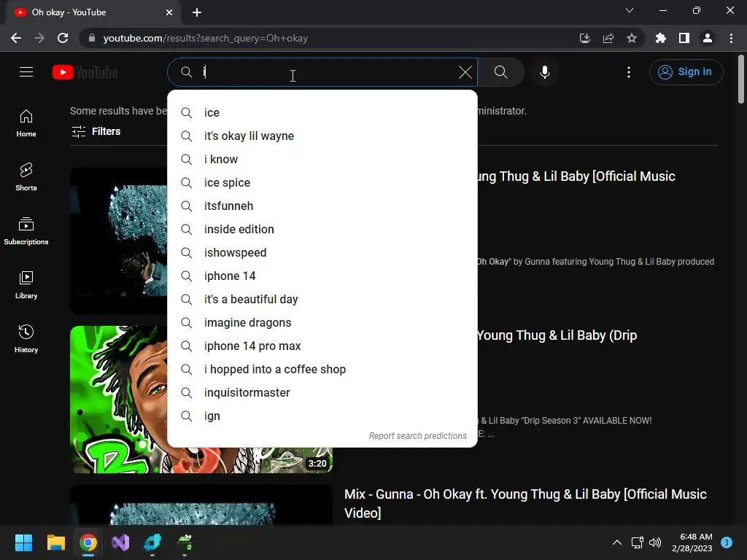
Task: Open clock showing 6:48 AM
Action: (x=692, y=542)
